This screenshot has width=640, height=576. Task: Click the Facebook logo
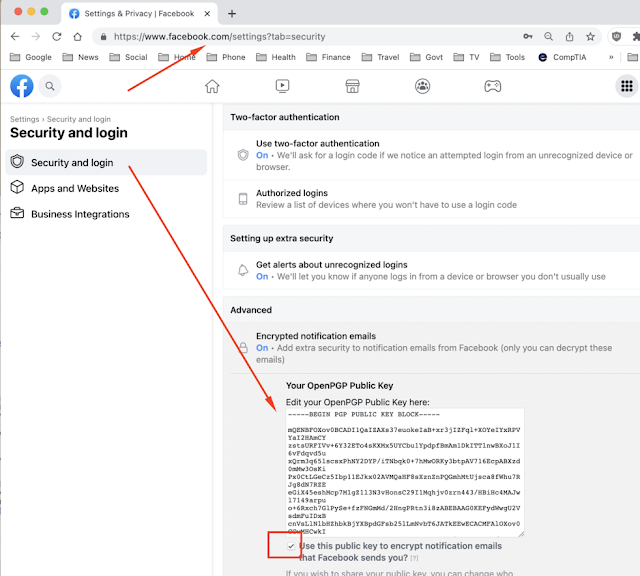[22, 86]
